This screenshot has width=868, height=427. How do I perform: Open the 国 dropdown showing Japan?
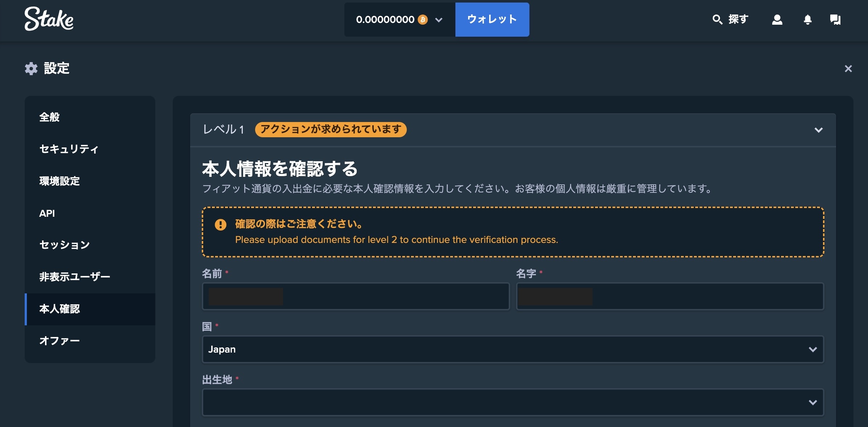tap(513, 349)
